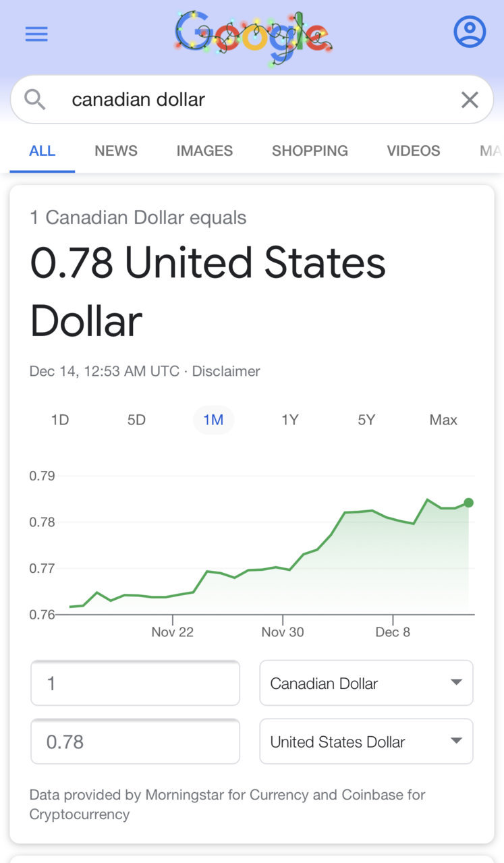Switch chart to 5Y range
This screenshot has height=863, width=504.
(x=366, y=420)
